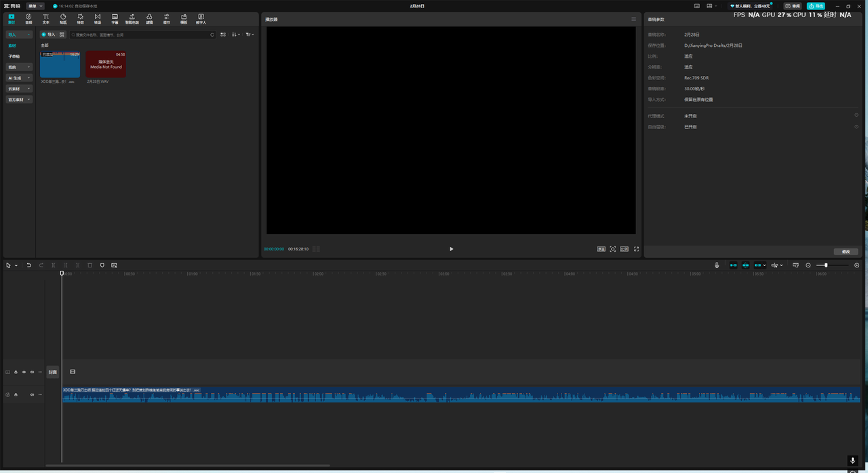The width and height of the screenshot is (868, 473).
Task: Open the 智能包装 smart packaging icon
Action: [x=132, y=19]
